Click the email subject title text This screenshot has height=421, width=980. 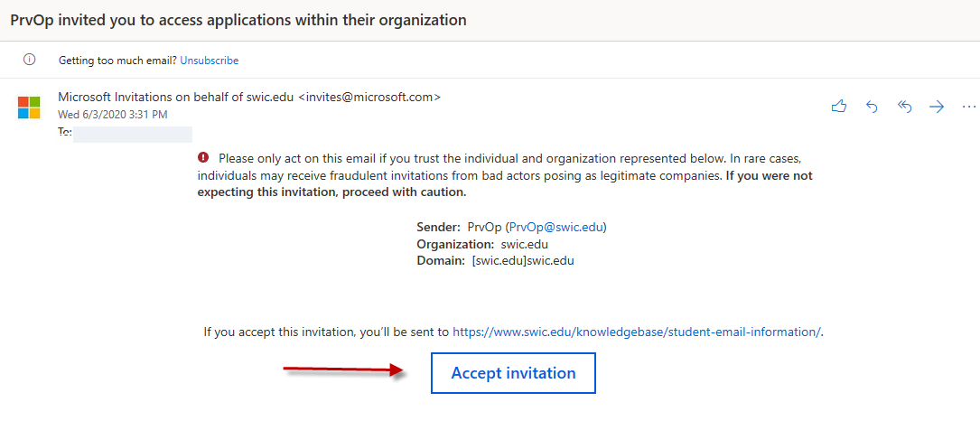tap(238, 19)
